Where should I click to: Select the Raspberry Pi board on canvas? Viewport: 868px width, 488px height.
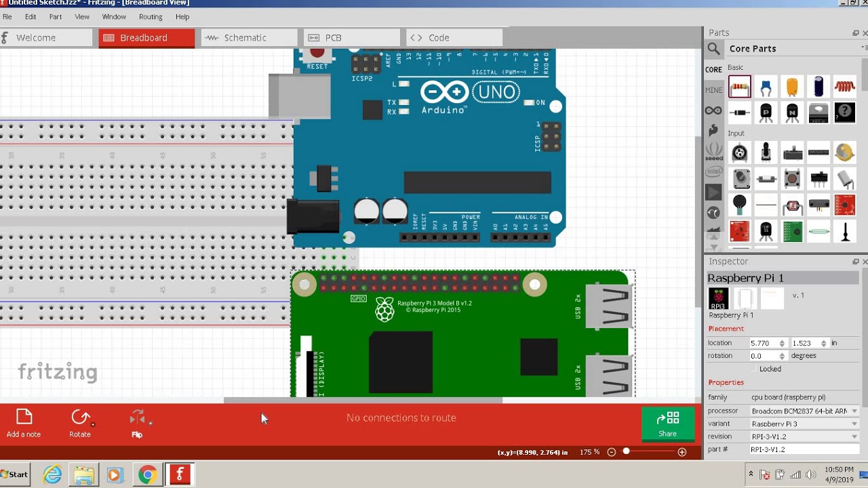coord(462,333)
